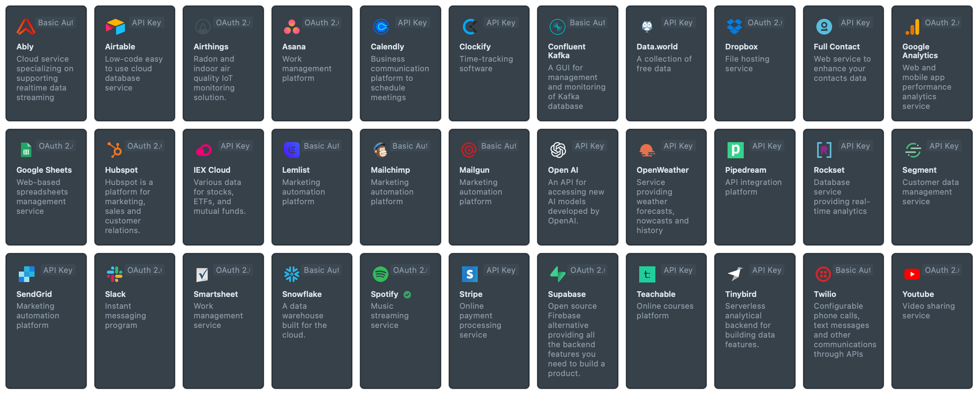Click the OpenWeather sun icon
This screenshot has height=394, width=980.
tap(647, 150)
